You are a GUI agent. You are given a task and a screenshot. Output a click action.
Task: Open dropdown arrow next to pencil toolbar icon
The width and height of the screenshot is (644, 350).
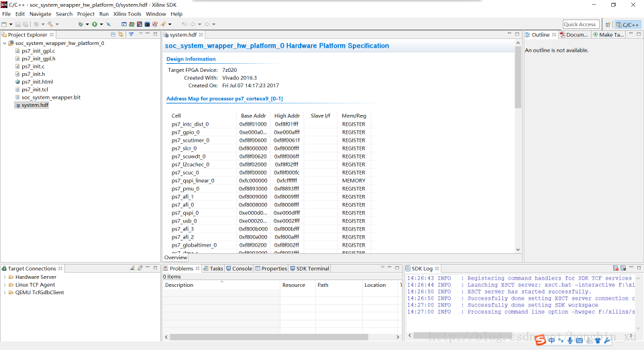point(170,24)
